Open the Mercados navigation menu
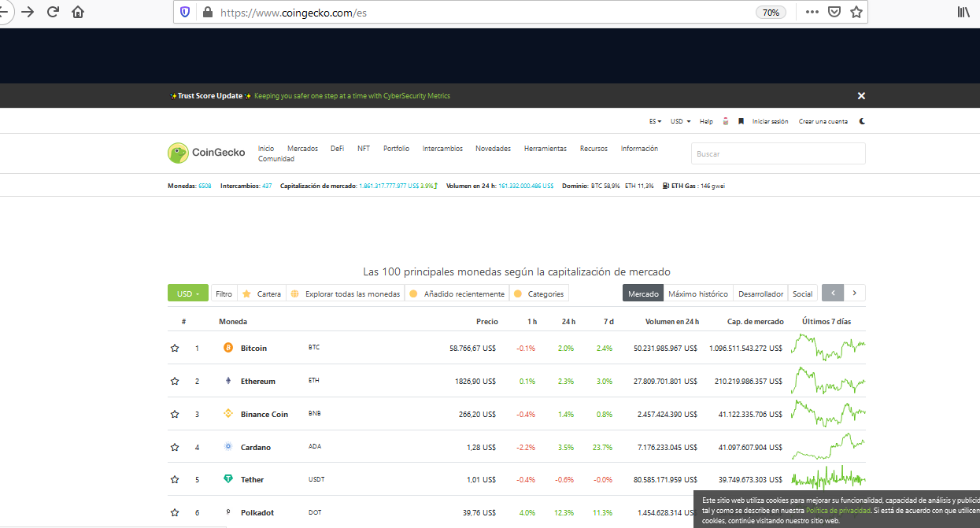Viewport: 980px width, 528px height. [x=302, y=149]
